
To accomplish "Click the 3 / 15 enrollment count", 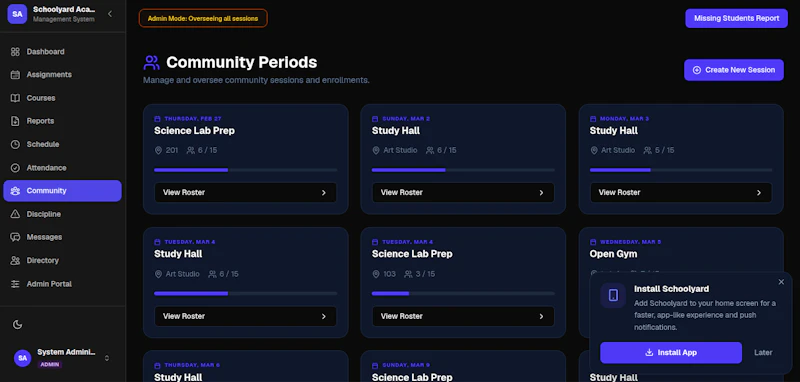I will pyautogui.click(x=426, y=274).
